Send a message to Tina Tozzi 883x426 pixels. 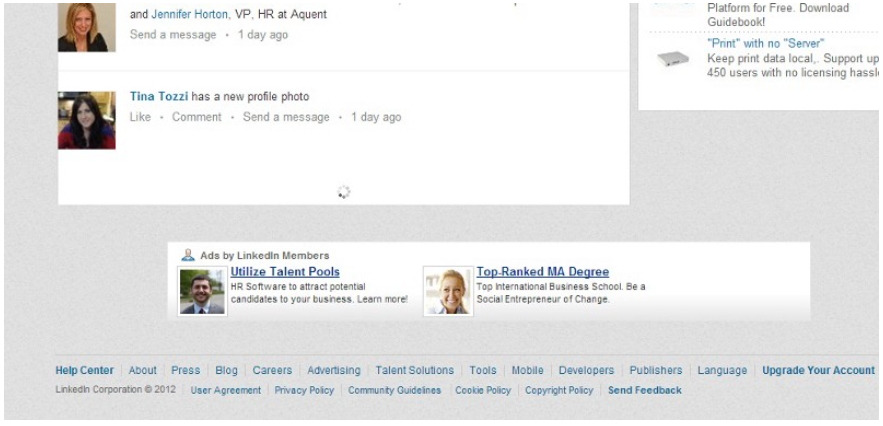[286, 117]
